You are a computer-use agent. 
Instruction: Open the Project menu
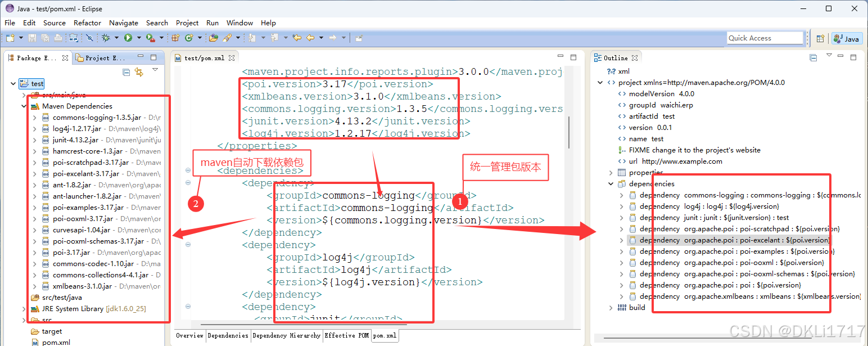point(187,23)
